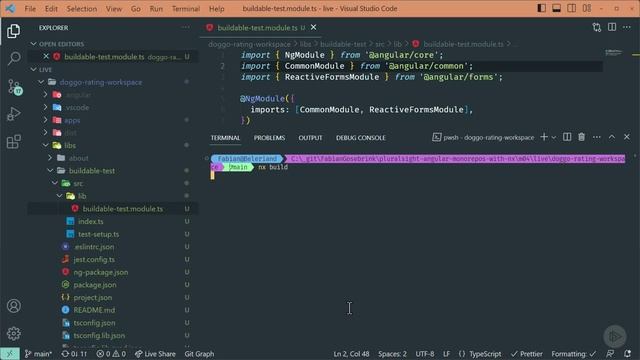Open the Accounts menu icon
The height and width of the screenshot is (360, 640).
13,306
